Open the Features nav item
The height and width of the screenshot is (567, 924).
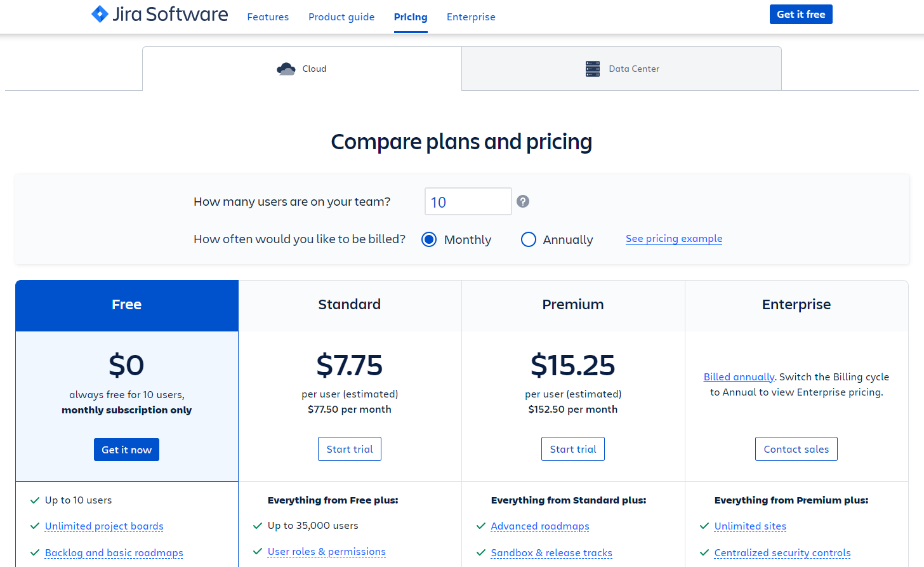coord(268,17)
